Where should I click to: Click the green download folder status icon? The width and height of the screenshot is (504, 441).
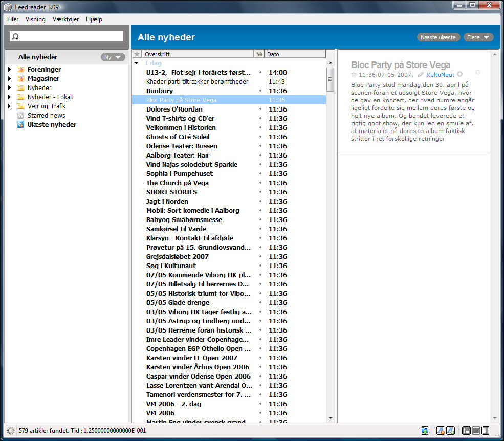click(x=425, y=430)
